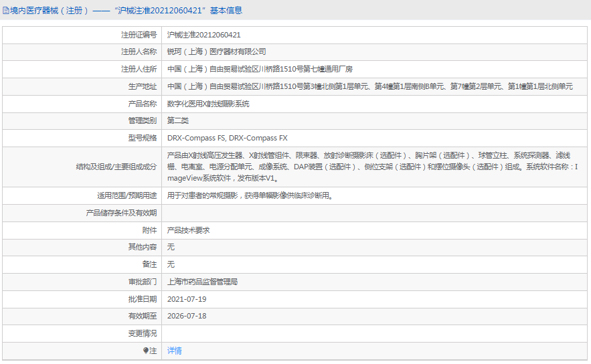Select registration number value 沪械注准20212060421

pos(204,35)
